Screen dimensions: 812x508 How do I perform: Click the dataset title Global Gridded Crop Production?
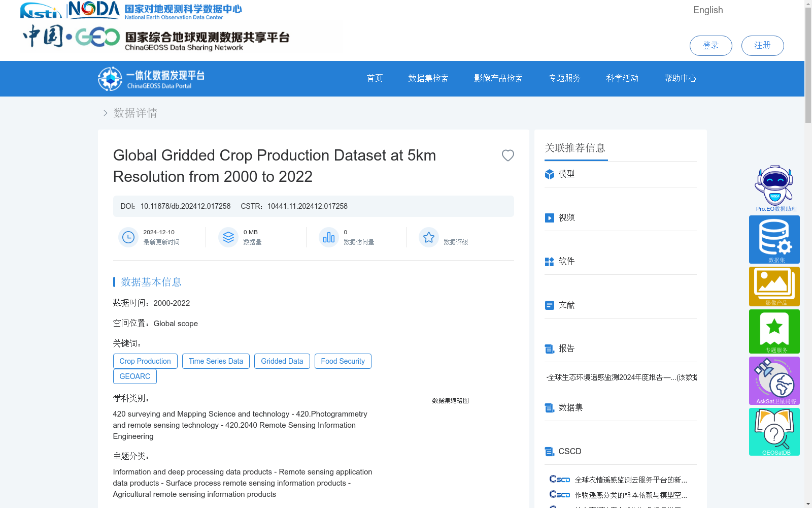(x=275, y=166)
